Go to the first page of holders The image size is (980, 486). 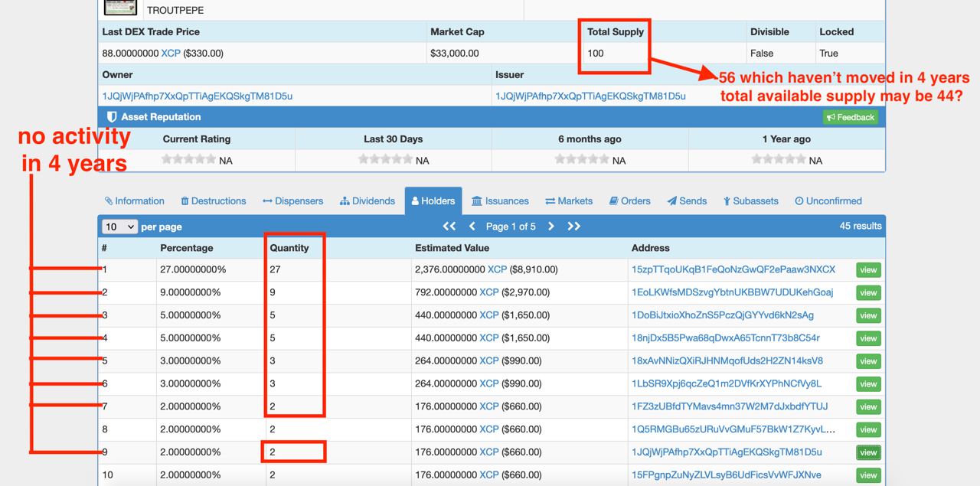click(x=449, y=227)
